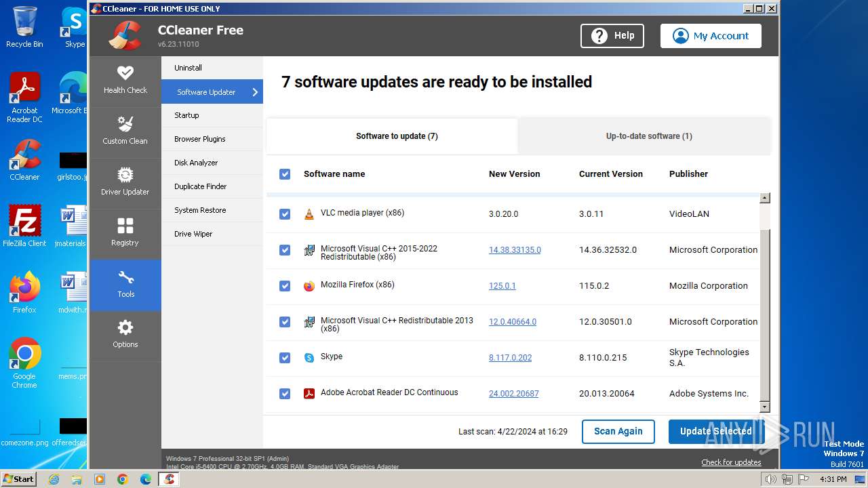Click scrollbar up arrow in software list
The height and width of the screenshot is (488, 868).
(x=765, y=198)
